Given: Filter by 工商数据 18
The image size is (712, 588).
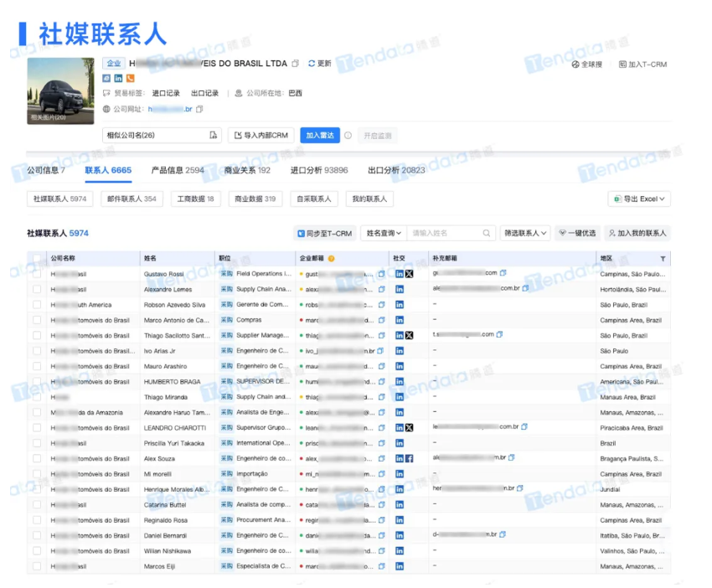Looking at the screenshot, I should 196,199.
